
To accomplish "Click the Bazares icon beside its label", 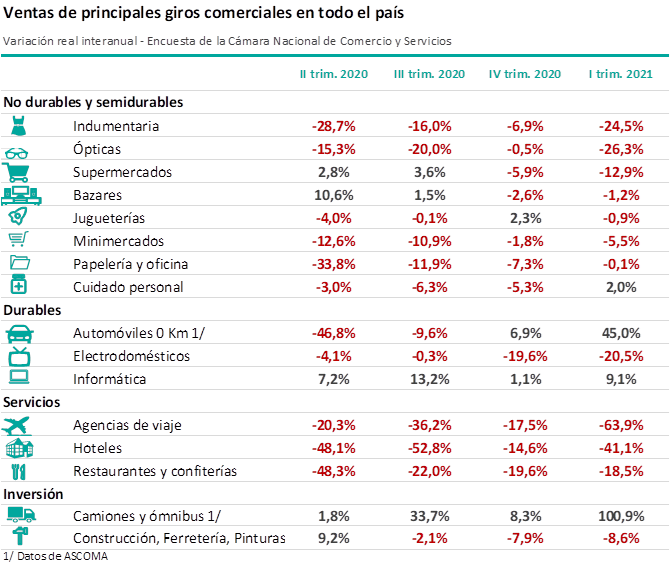I will [x=21, y=195].
